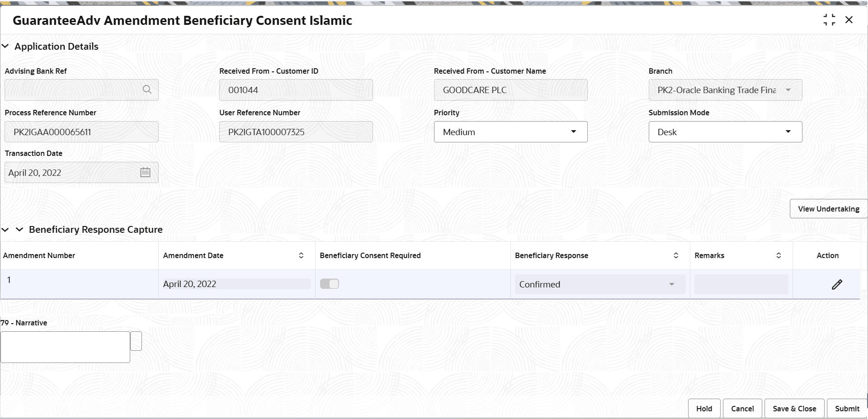Click the Action column header

(827, 255)
